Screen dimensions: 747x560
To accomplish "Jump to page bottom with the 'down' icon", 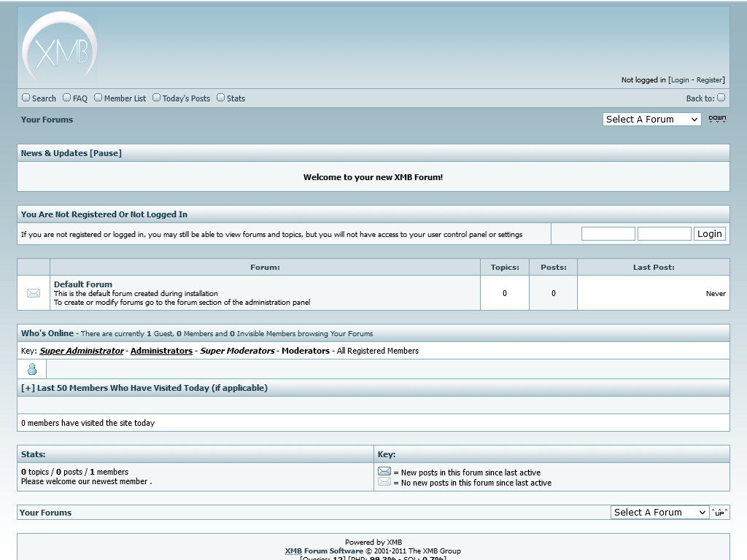I will click(x=717, y=119).
